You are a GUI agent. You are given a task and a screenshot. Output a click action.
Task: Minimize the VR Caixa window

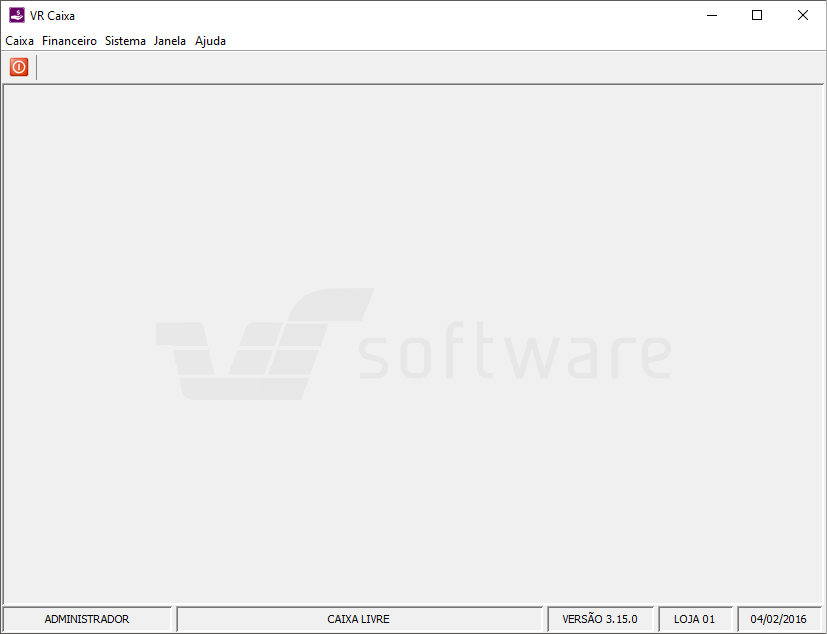tap(712, 15)
